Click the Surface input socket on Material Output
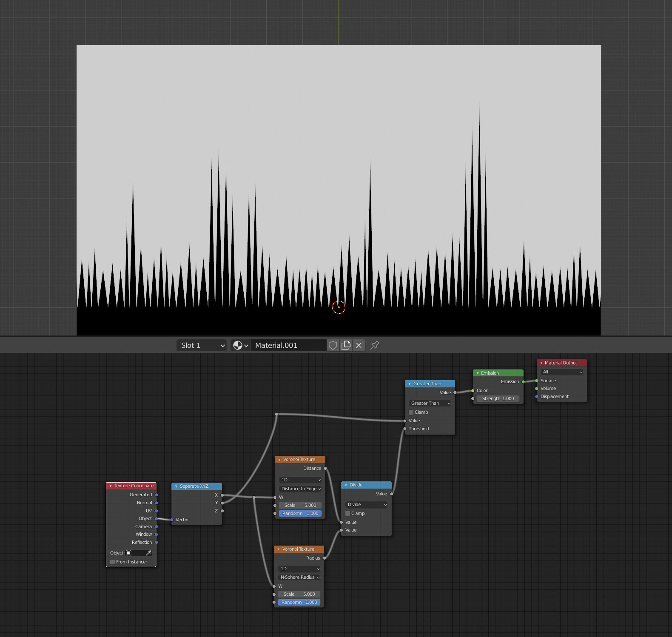 [537, 381]
